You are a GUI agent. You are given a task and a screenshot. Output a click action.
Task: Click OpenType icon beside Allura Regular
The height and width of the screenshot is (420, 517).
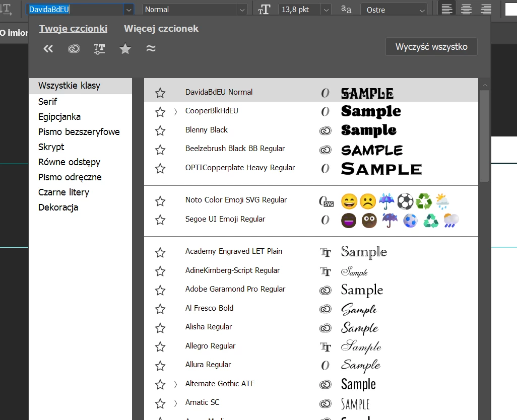point(325,365)
